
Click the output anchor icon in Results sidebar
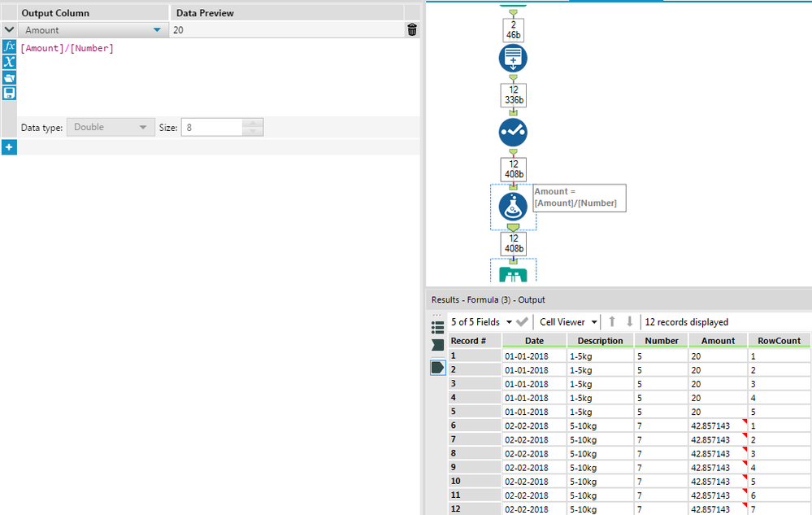pyautogui.click(x=437, y=368)
